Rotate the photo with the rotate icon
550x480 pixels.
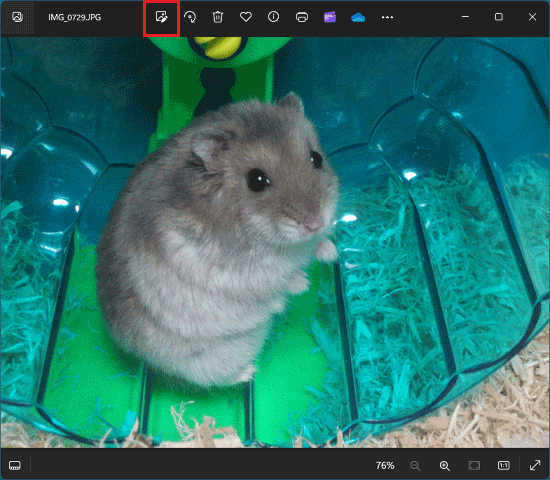click(190, 17)
